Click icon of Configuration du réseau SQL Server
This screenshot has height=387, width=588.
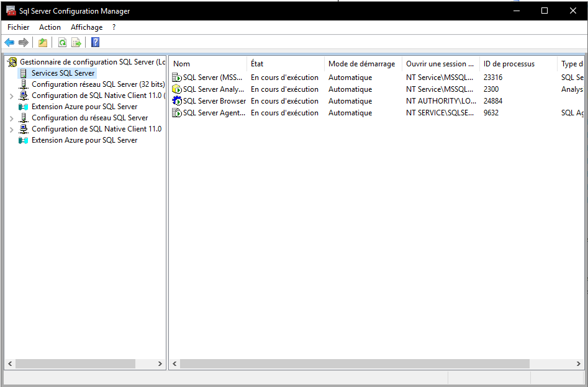pyautogui.click(x=24, y=118)
